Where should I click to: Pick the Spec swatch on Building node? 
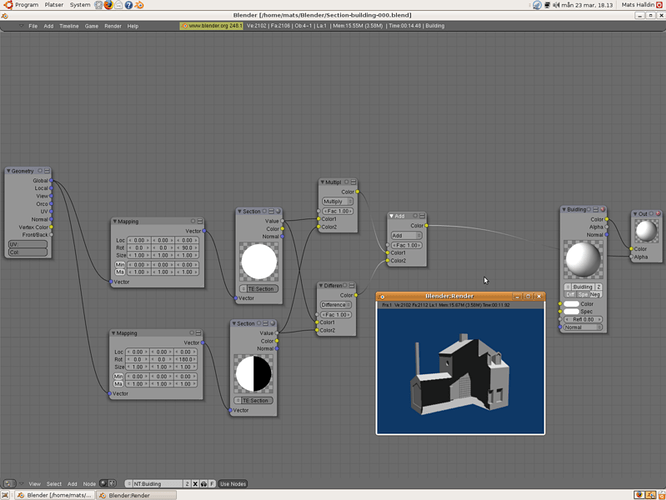click(x=571, y=311)
